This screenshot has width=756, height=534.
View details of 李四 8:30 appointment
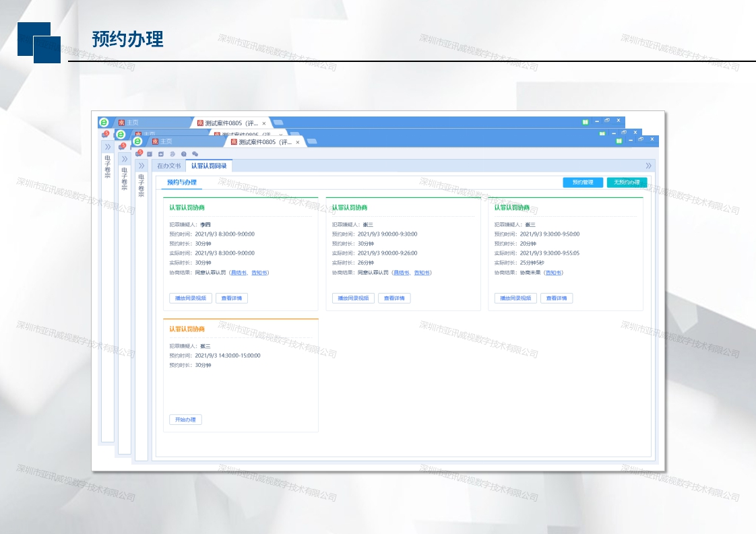pos(231,298)
